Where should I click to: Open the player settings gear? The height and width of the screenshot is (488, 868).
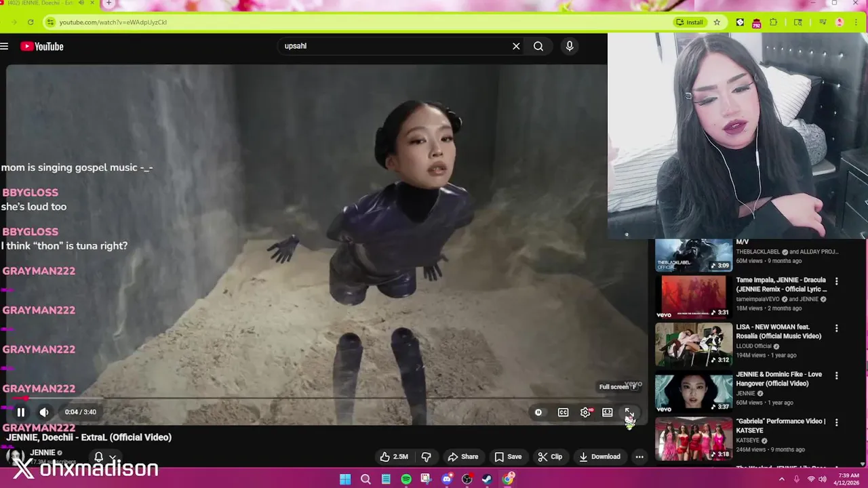[585, 412]
